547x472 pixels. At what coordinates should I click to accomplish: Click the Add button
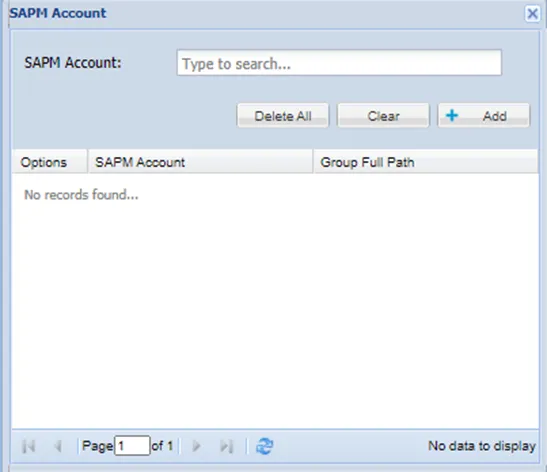[x=484, y=116]
